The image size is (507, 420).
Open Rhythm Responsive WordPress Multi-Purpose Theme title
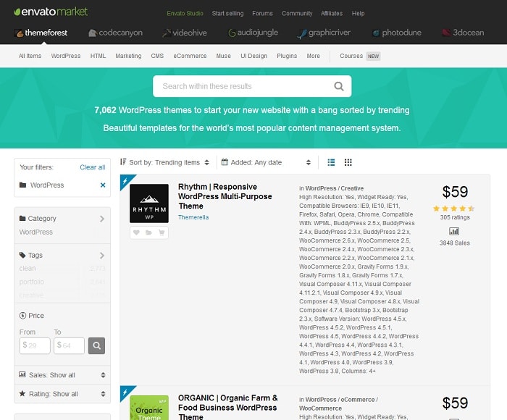click(225, 196)
